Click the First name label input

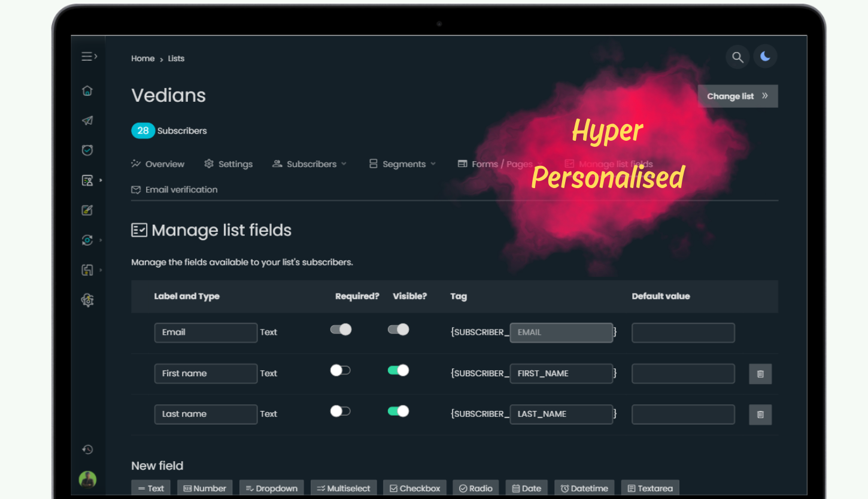point(206,373)
